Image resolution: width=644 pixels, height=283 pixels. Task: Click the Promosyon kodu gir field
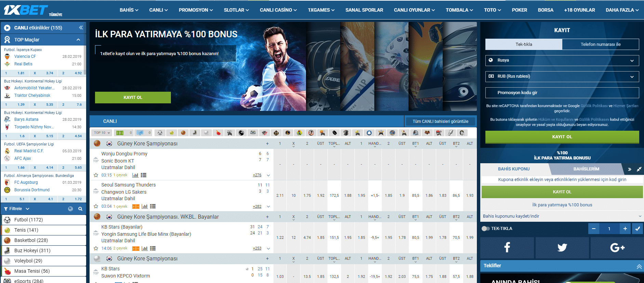tap(562, 93)
